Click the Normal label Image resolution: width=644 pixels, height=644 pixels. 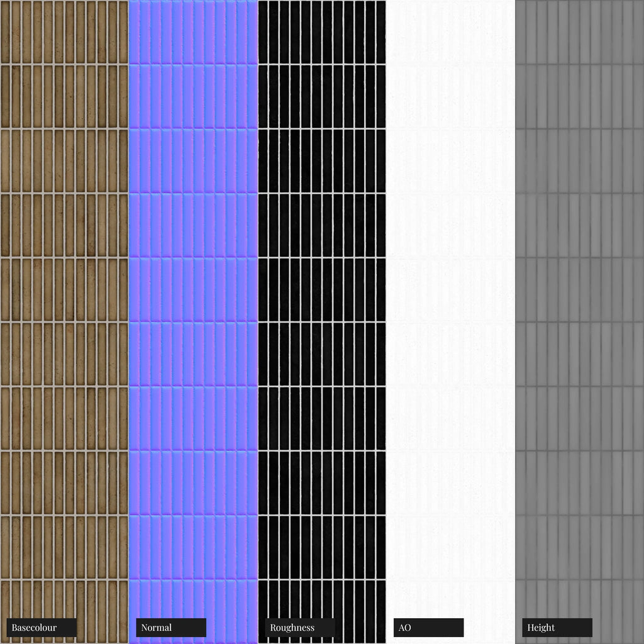point(157,628)
